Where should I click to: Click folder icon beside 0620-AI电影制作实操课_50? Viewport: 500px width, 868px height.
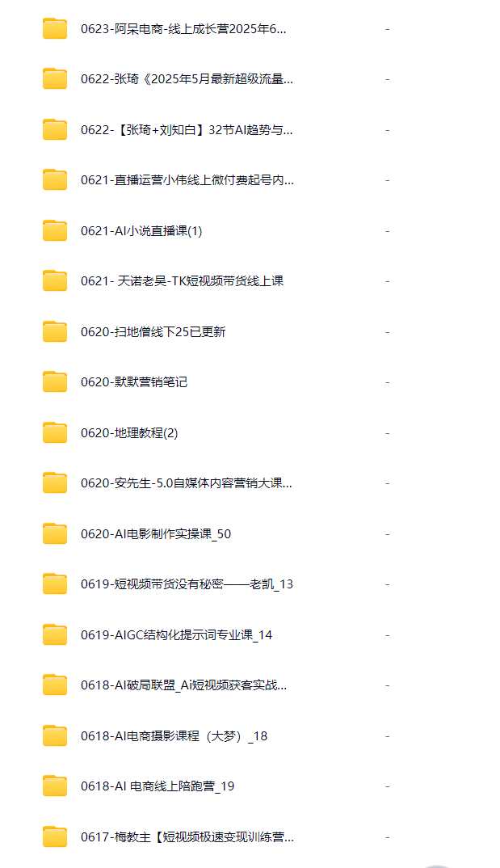pyautogui.click(x=55, y=533)
